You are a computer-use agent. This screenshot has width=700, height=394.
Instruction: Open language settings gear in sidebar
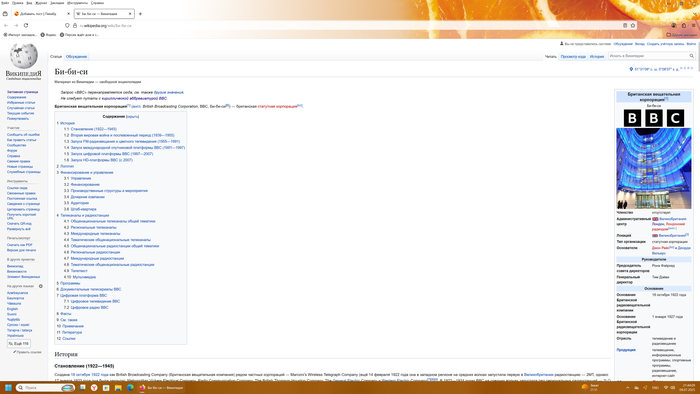[x=41, y=286]
